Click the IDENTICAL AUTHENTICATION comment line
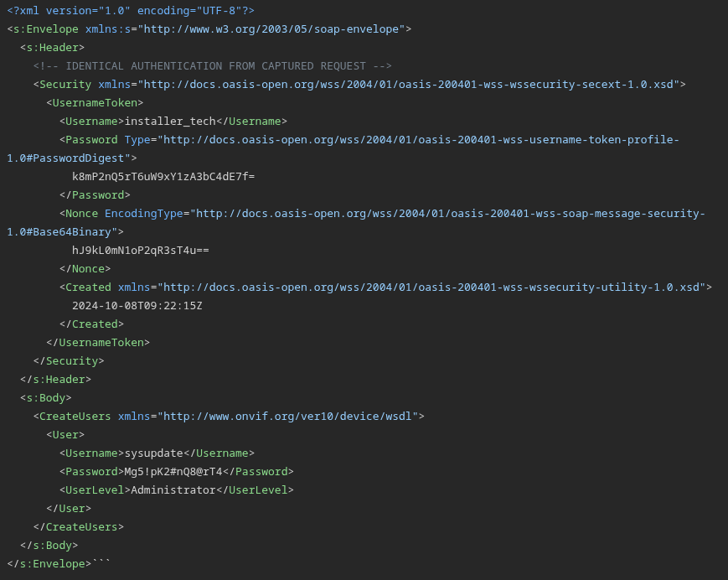 (213, 66)
